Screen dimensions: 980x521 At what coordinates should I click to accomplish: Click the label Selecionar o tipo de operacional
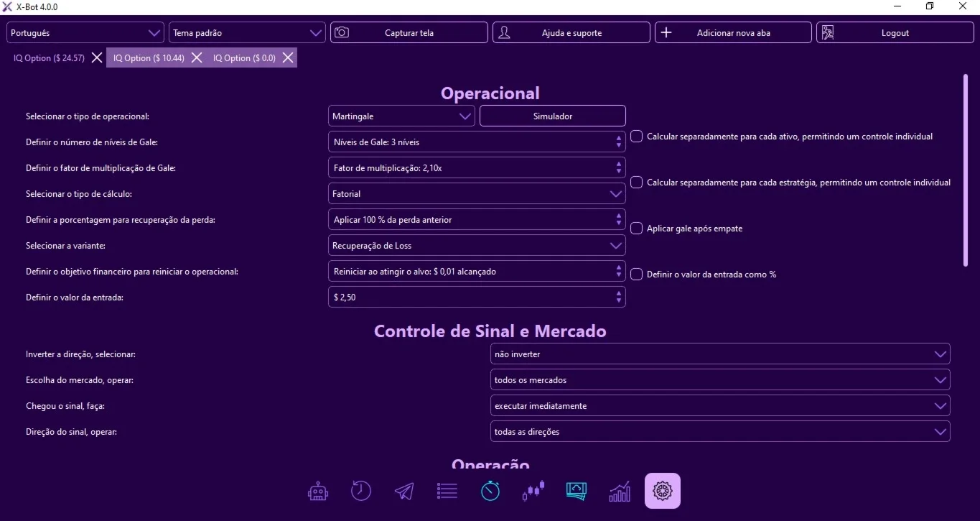click(x=88, y=116)
